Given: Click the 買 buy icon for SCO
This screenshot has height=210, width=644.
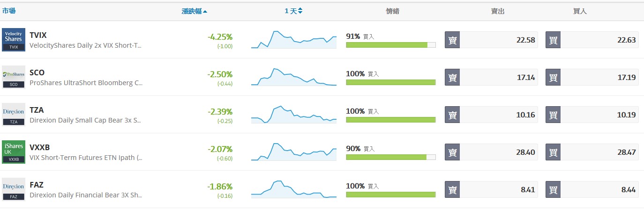Looking at the screenshot, I should 553,77.
